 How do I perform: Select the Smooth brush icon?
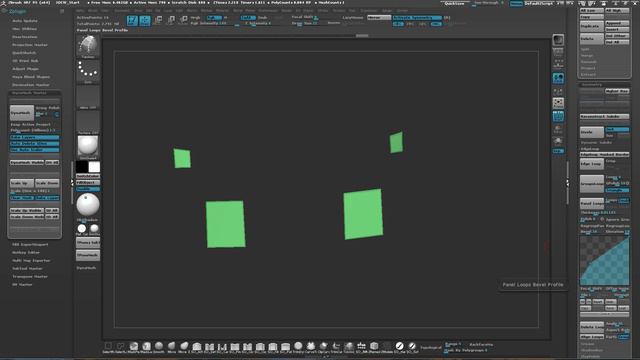coord(159,347)
